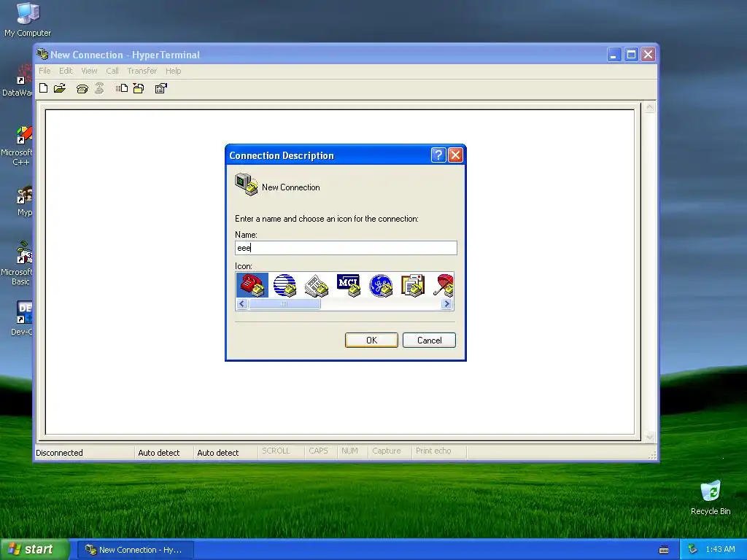Click the Properties toolbar icon
Image resolution: width=747 pixels, height=560 pixels.
coord(161,88)
